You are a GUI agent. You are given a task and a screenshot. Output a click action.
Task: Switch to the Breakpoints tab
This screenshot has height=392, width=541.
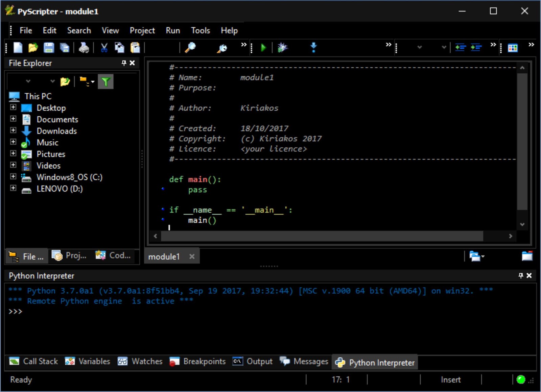[x=204, y=361]
